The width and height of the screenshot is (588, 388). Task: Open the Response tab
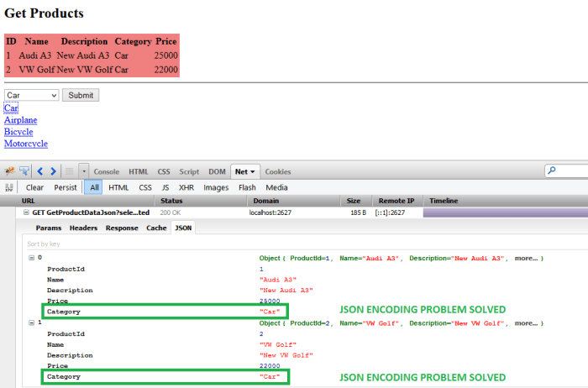tap(122, 228)
